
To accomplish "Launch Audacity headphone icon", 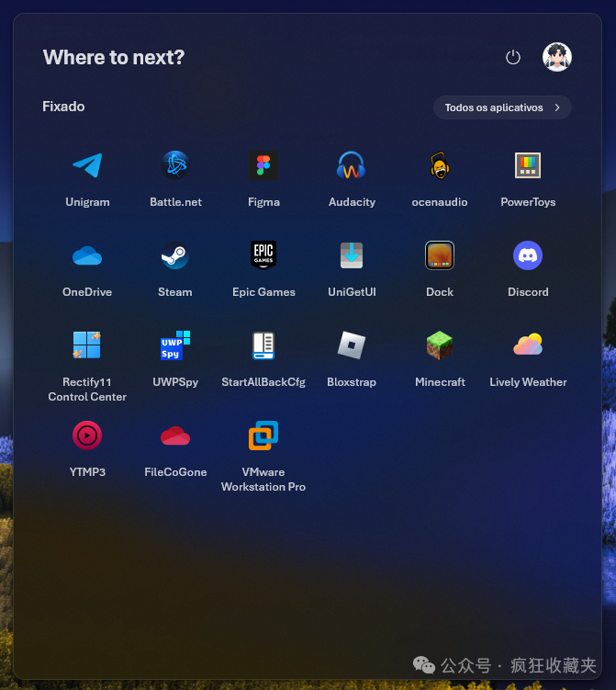I will click(352, 165).
